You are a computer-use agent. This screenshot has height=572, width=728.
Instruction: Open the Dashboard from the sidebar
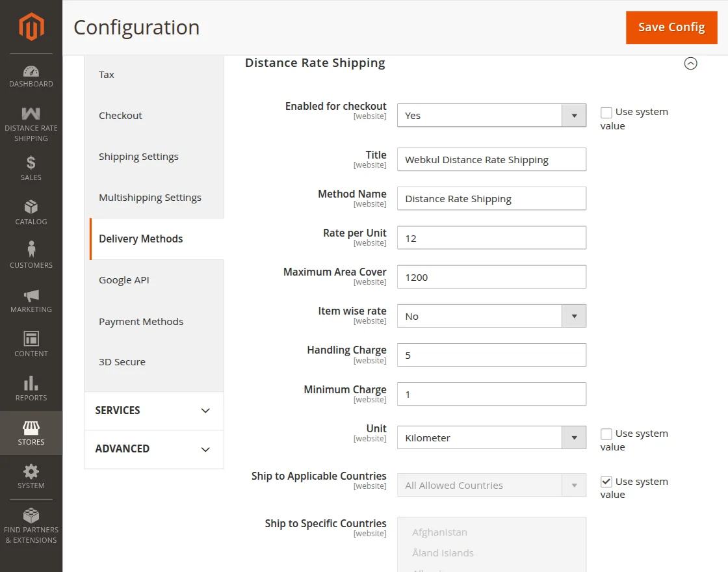tap(31, 73)
